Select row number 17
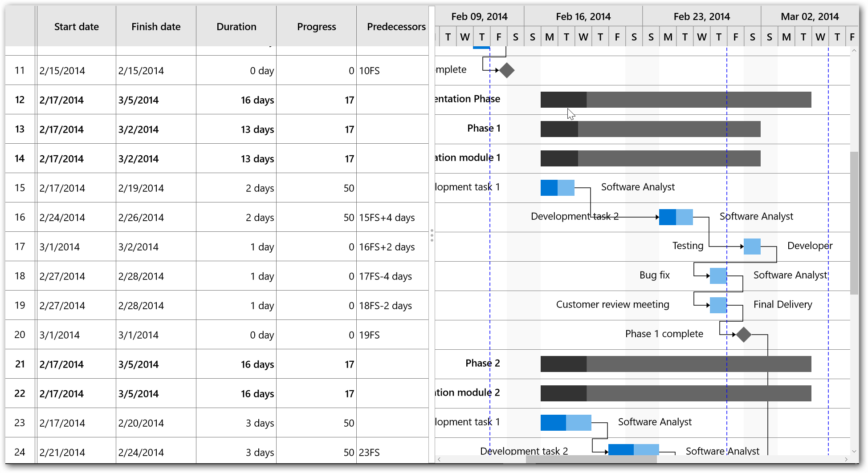 20,247
